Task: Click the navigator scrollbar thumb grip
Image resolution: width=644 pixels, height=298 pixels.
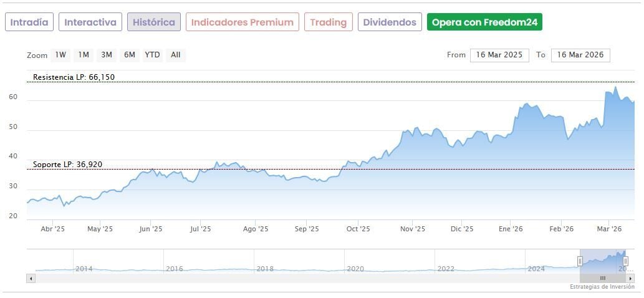Action: [602, 278]
